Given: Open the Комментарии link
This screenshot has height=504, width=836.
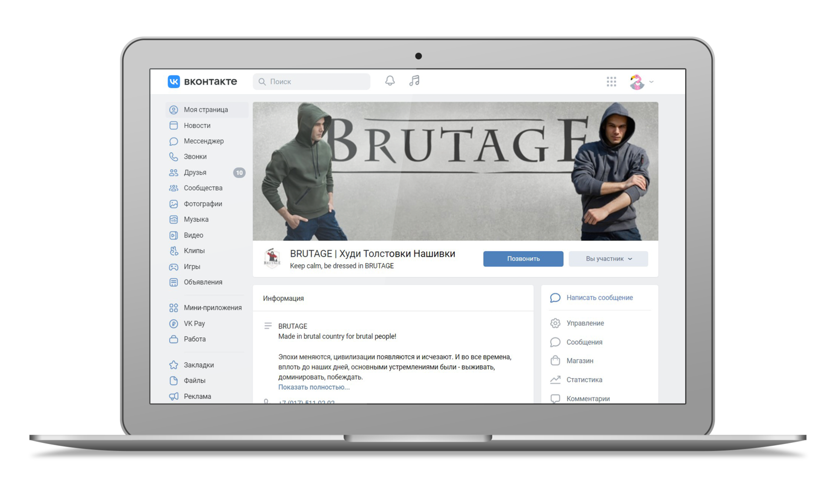Looking at the screenshot, I should point(588,399).
